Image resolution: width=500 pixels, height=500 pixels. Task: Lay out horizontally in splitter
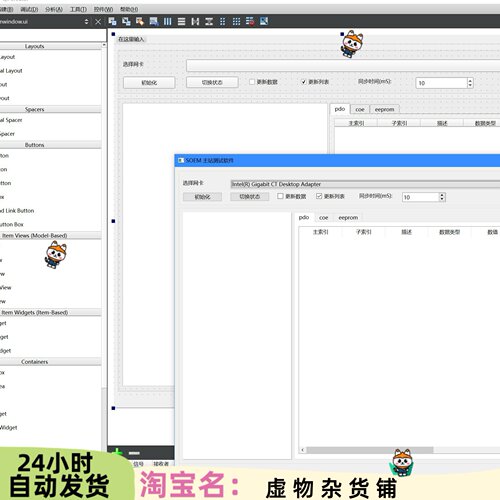[x=195, y=22]
